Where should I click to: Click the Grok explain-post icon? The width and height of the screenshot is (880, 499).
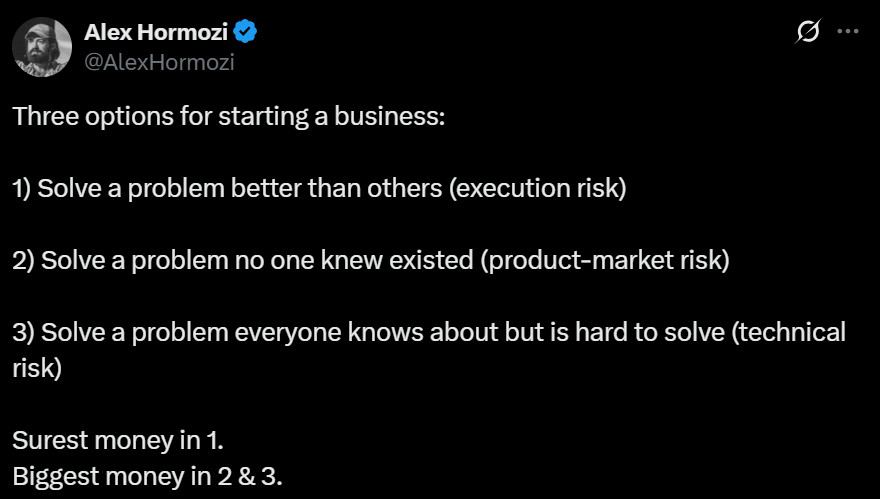(x=807, y=32)
